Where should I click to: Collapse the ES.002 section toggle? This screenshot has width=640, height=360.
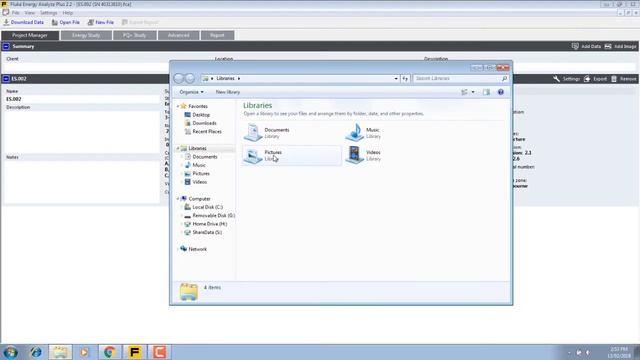[x=6, y=79]
